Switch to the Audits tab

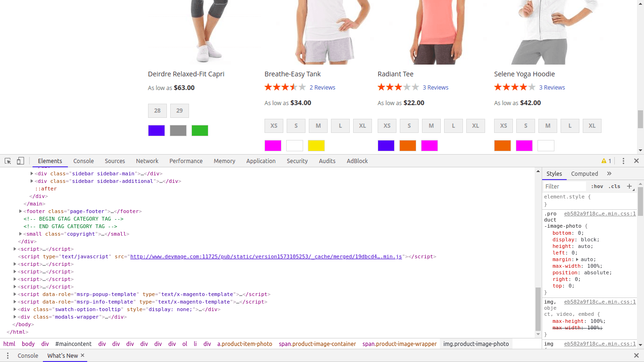(327, 161)
